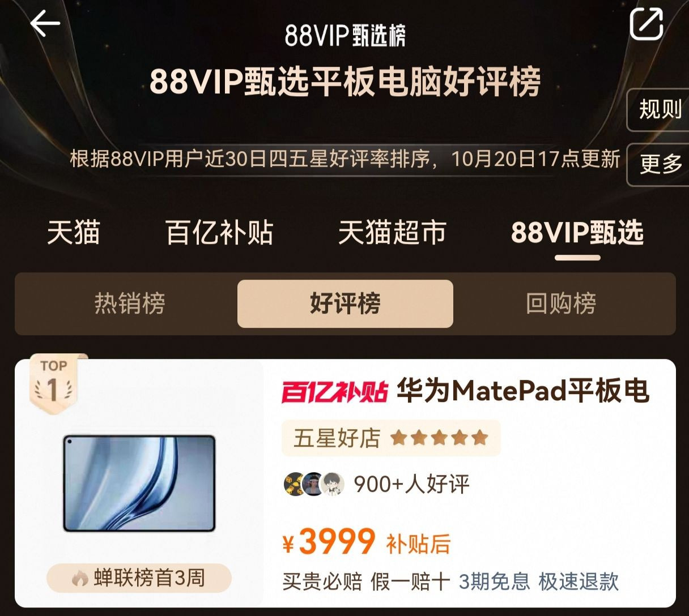The image size is (689, 616).
Task: Switch to the 百亿补贴 tab
Action: point(219,232)
